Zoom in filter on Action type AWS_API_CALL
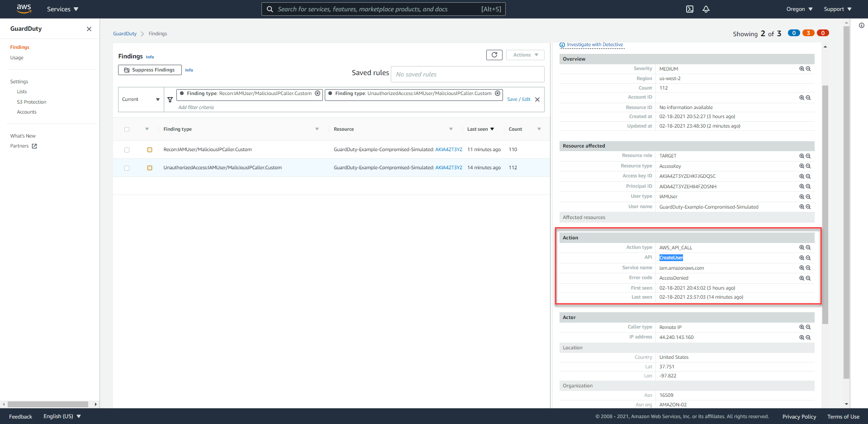This screenshot has width=868, height=424. [x=802, y=248]
